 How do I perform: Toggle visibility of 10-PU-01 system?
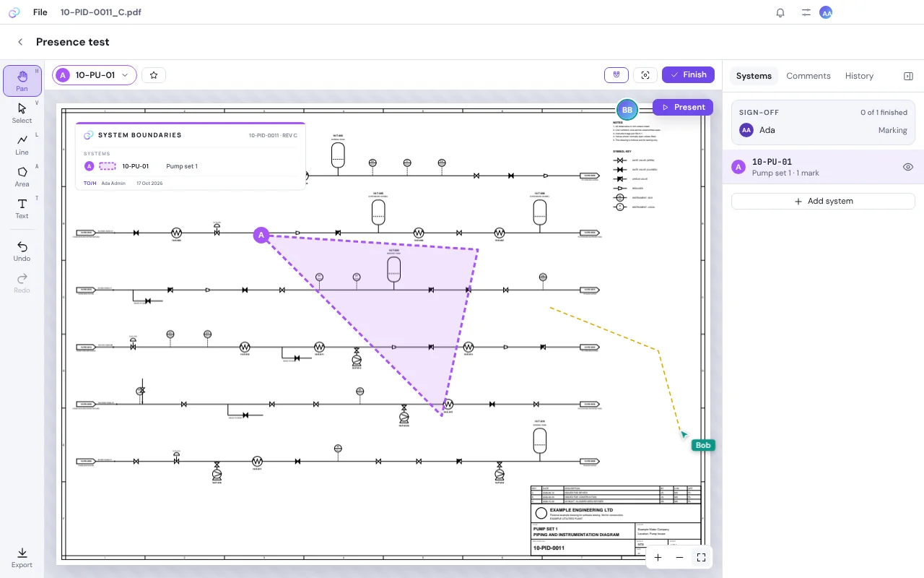pos(908,167)
